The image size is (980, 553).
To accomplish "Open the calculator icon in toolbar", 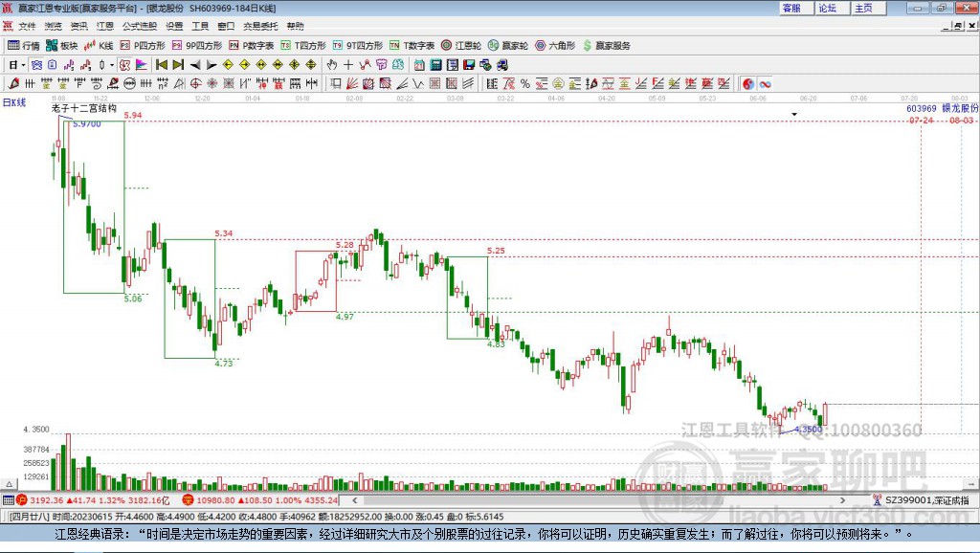I will [436, 65].
